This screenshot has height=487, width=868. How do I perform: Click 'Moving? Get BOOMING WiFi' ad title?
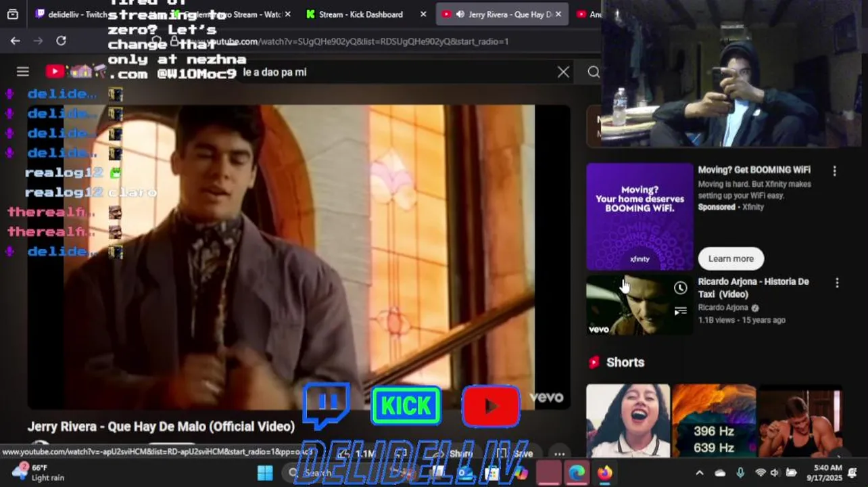(x=754, y=170)
